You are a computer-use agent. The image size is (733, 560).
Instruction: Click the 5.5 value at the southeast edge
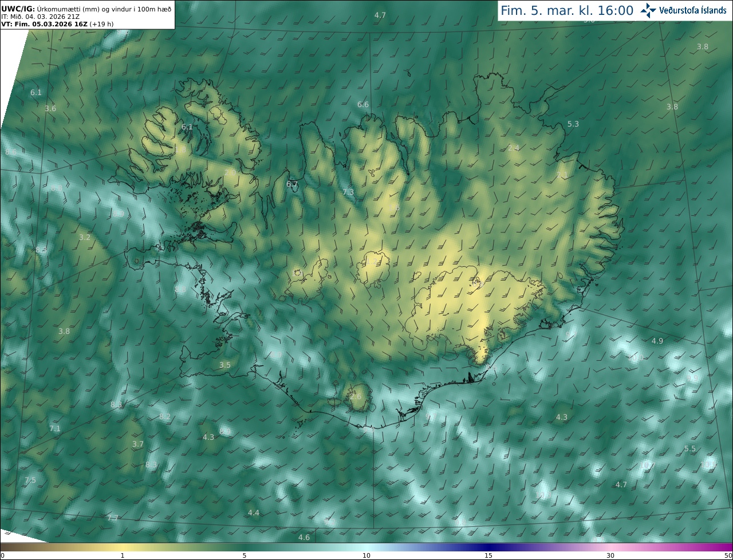click(690, 449)
